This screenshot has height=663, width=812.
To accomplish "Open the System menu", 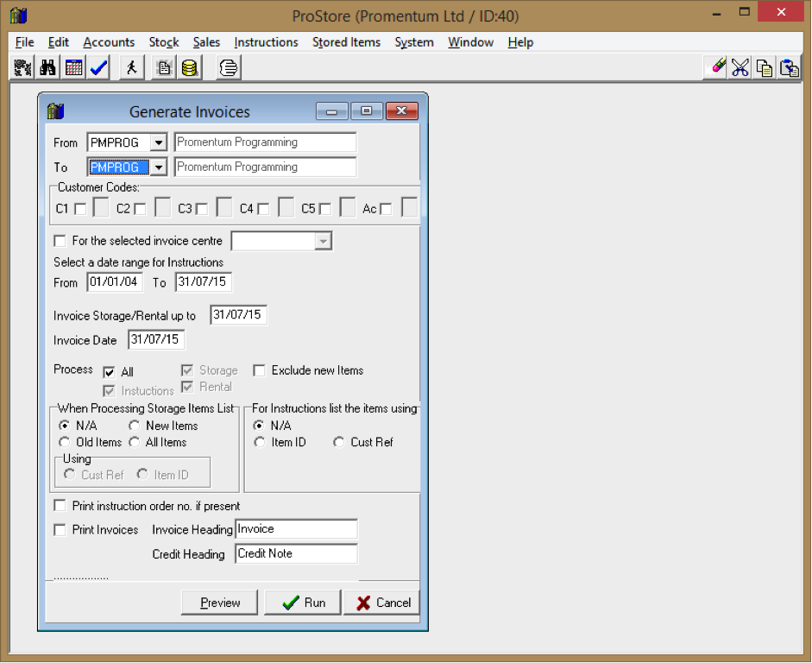I will [x=414, y=42].
